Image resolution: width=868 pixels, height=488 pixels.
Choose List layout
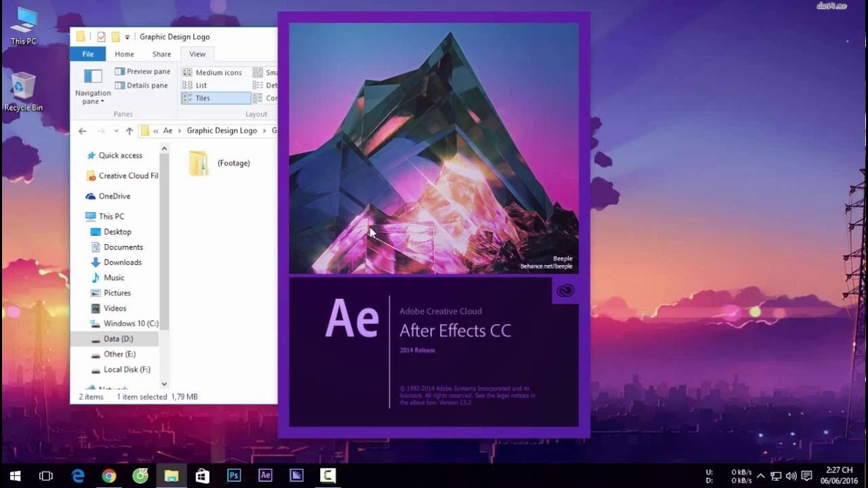195,85
